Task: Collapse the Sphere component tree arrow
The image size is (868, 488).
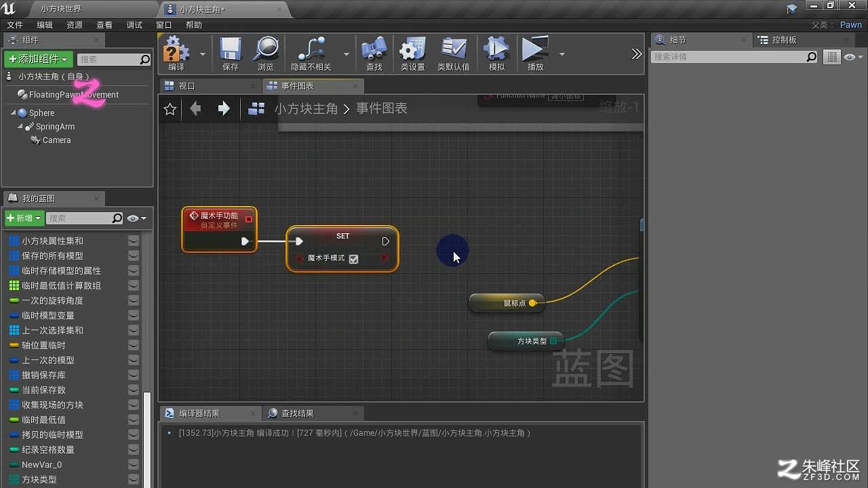Action: click(x=13, y=113)
